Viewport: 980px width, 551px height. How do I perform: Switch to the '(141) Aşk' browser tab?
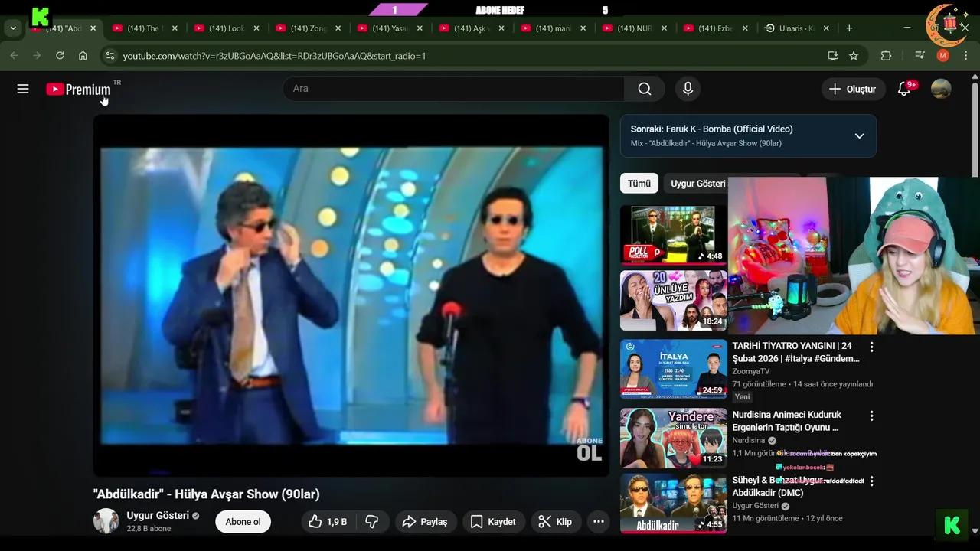click(472, 28)
